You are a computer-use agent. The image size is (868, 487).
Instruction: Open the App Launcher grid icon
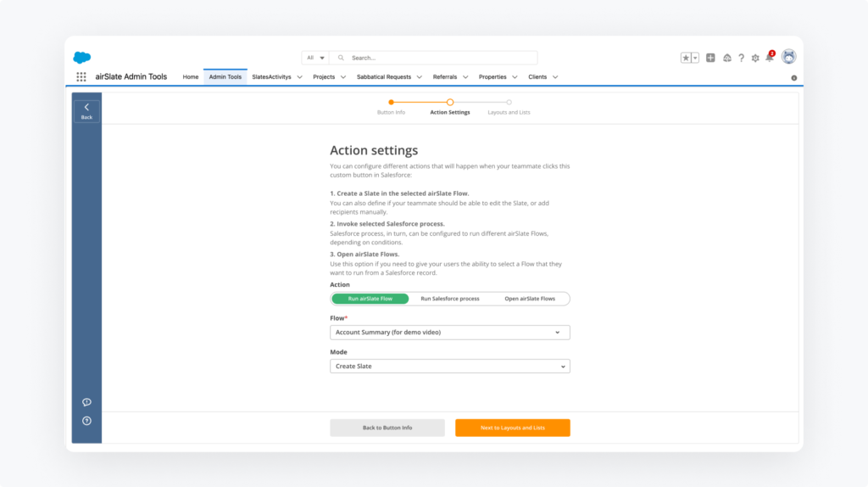coord(81,77)
